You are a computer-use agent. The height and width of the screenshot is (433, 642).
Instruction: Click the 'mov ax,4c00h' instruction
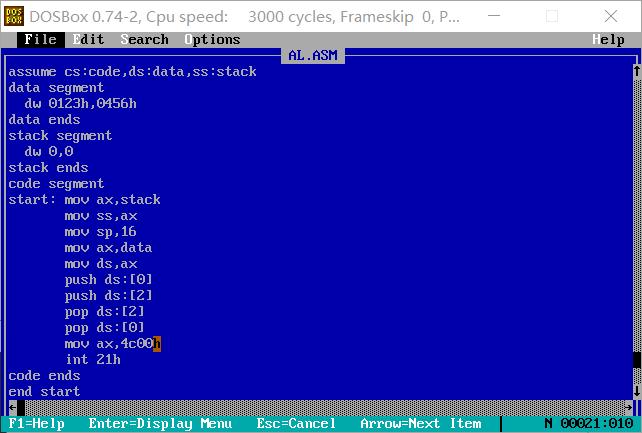[113, 343]
